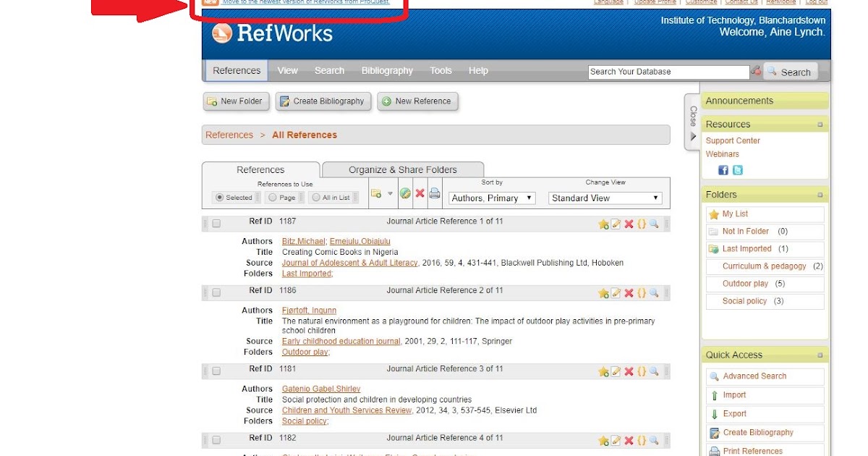The height and width of the screenshot is (456, 868).
Task: Tick the checkbox beside reference 1186
Action: coord(216,292)
